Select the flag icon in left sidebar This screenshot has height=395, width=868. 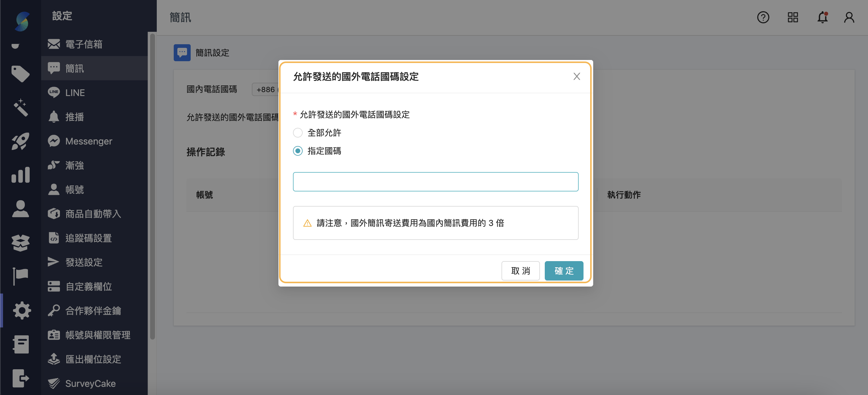pyautogui.click(x=21, y=276)
